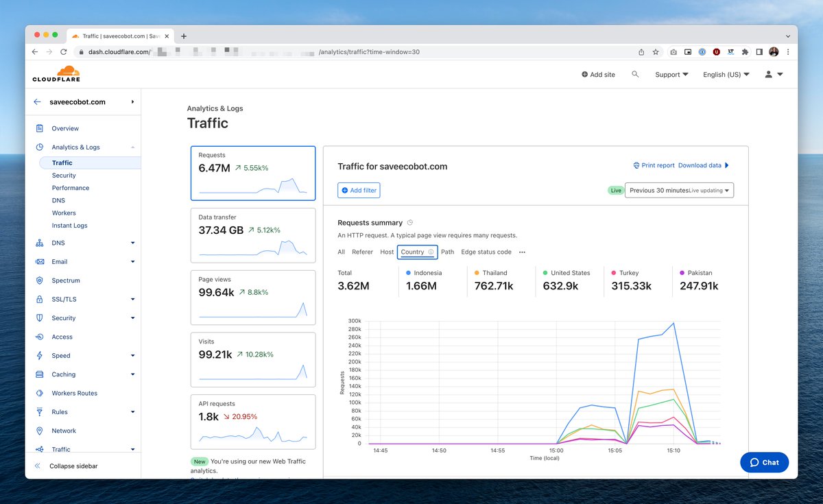Click the Chrome reload page icon
823x504 pixels.
pos(64,51)
